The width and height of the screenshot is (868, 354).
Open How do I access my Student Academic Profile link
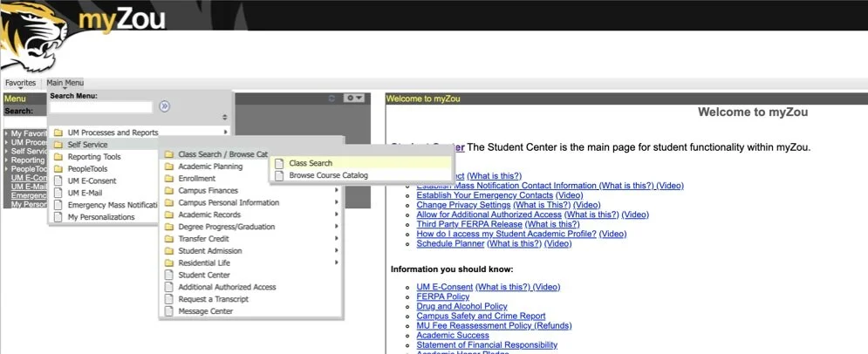507,234
